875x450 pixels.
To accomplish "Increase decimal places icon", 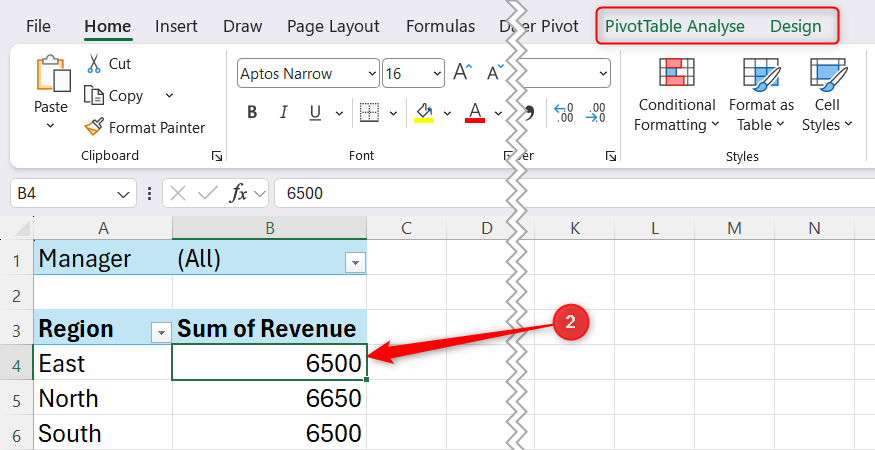I will [564, 113].
